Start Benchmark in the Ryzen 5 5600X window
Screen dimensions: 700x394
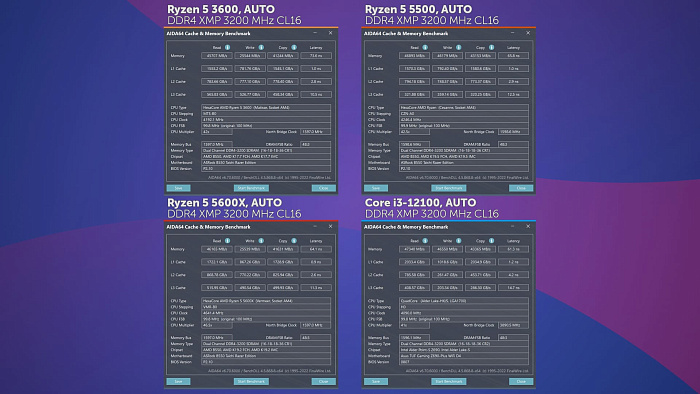click(251, 381)
